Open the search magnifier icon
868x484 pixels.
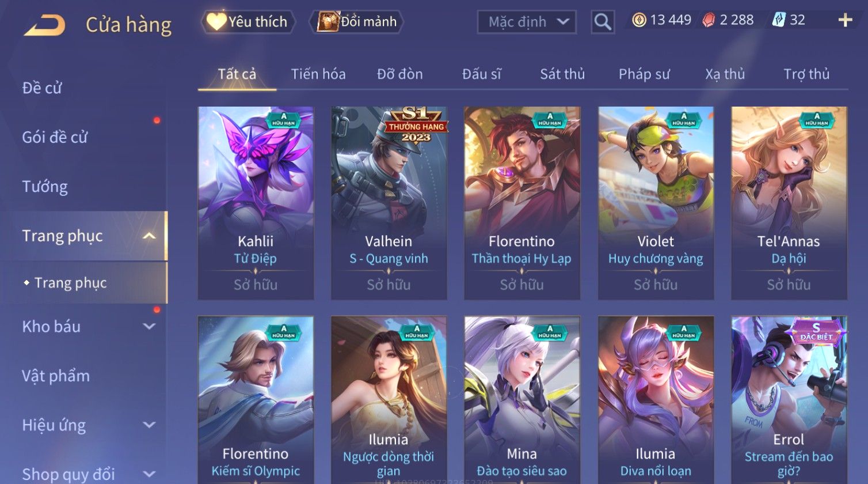(602, 22)
